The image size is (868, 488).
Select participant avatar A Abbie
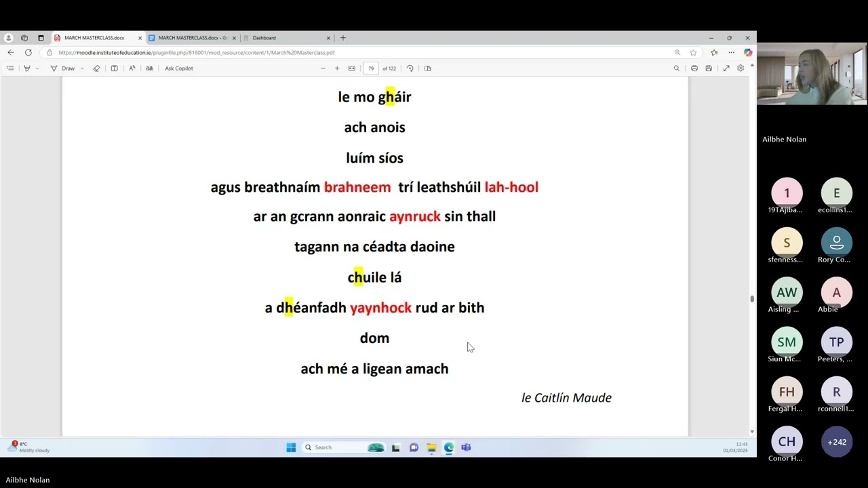[837, 293]
